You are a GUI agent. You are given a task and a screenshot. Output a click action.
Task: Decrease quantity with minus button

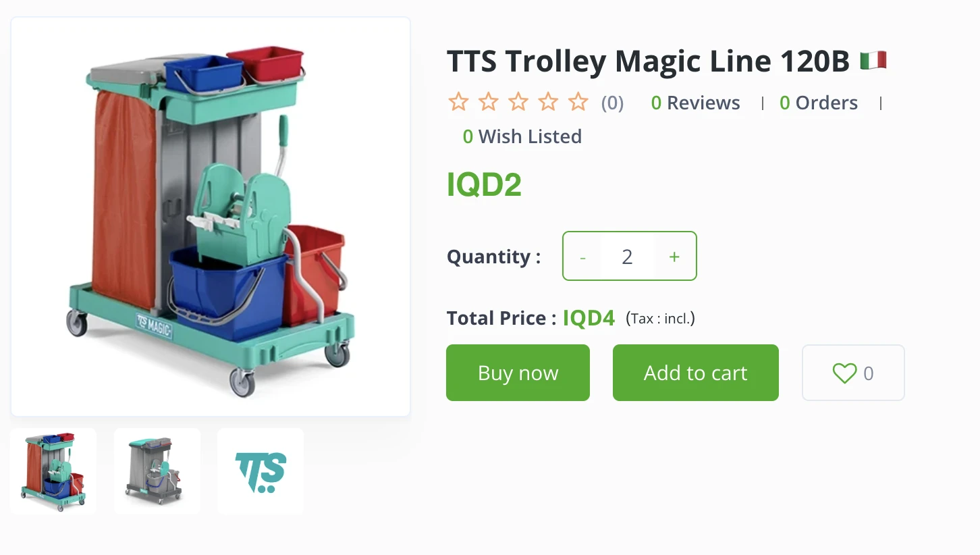click(582, 257)
